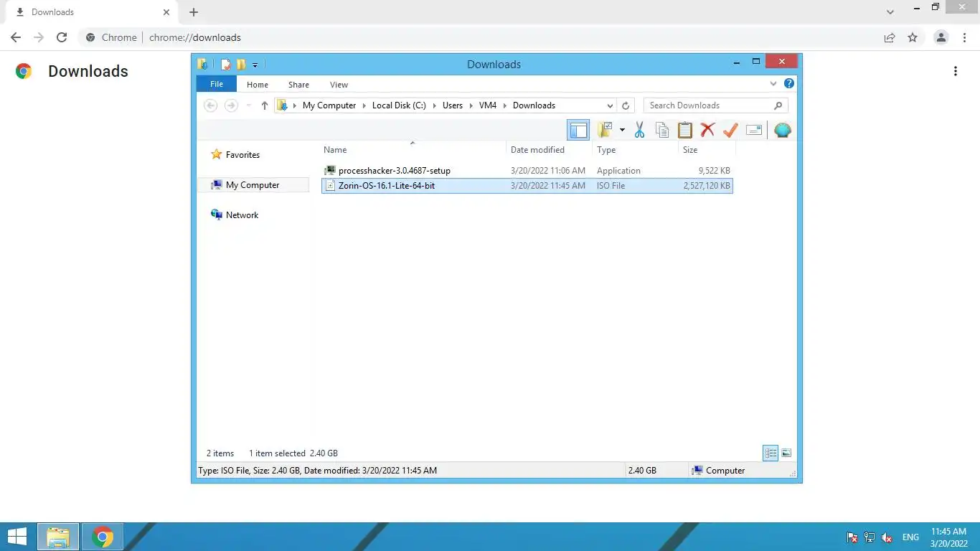Expand the arrow after VM4 in breadcrumb

(505, 105)
